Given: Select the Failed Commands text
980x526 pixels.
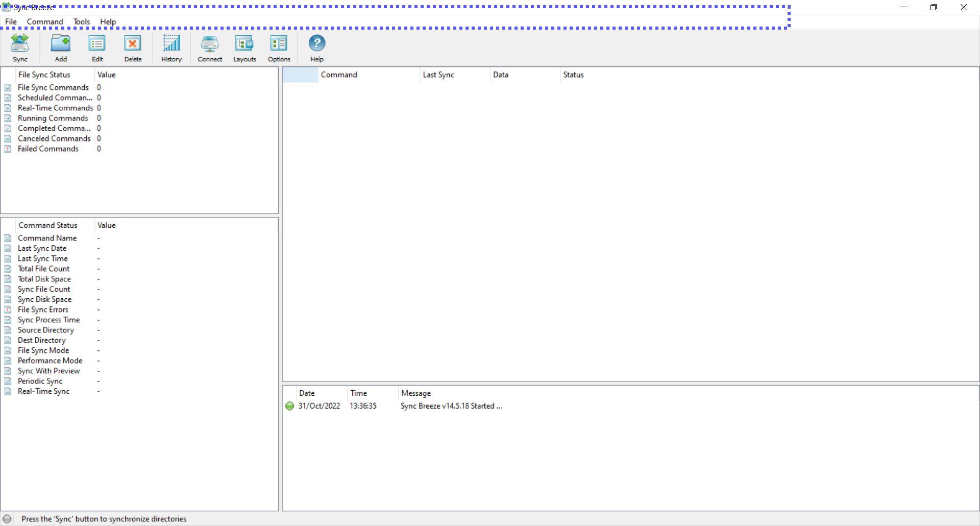Looking at the screenshot, I should point(48,149).
